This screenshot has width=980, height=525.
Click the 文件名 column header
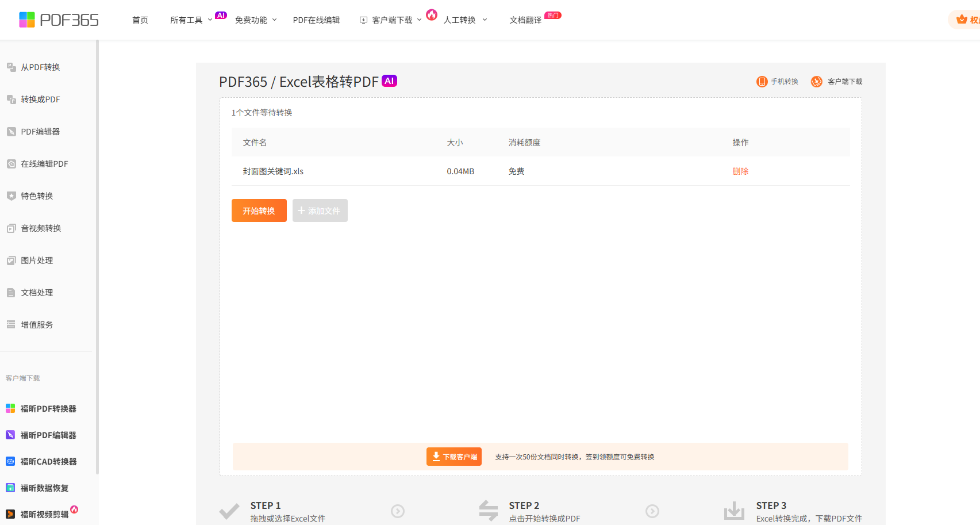coord(255,143)
